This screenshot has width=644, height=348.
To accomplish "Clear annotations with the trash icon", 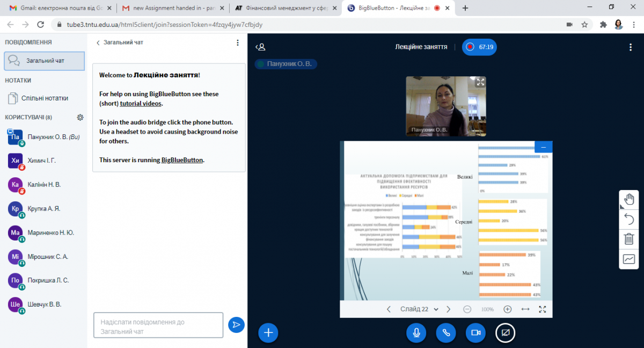I will tap(628, 239).
